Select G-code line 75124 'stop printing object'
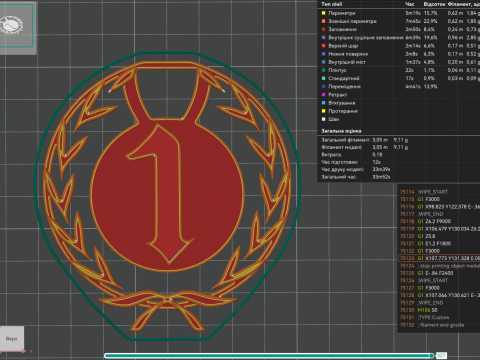This screenshot has width=480, height=360. (x=439, y=266)
